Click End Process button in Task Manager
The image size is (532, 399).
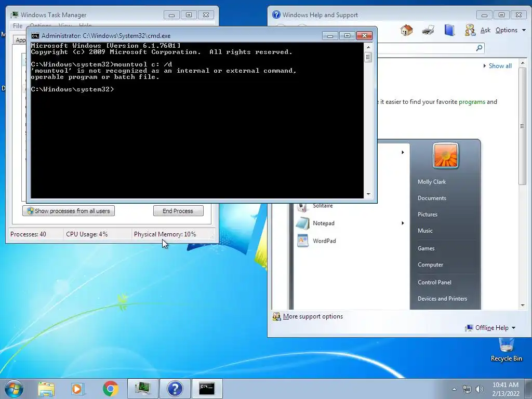tap(178, 211)
